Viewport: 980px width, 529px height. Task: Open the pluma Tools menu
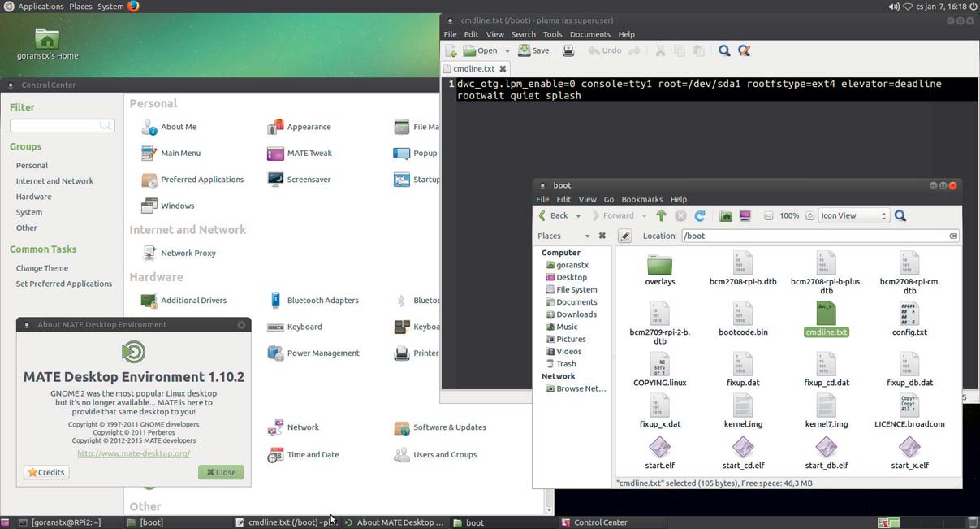click(x=552, y=34)
